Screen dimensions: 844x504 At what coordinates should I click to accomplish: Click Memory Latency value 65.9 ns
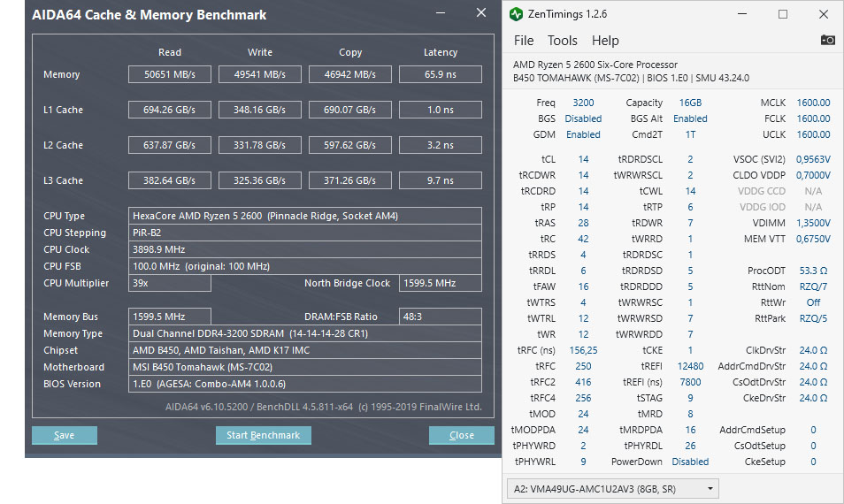441,74
